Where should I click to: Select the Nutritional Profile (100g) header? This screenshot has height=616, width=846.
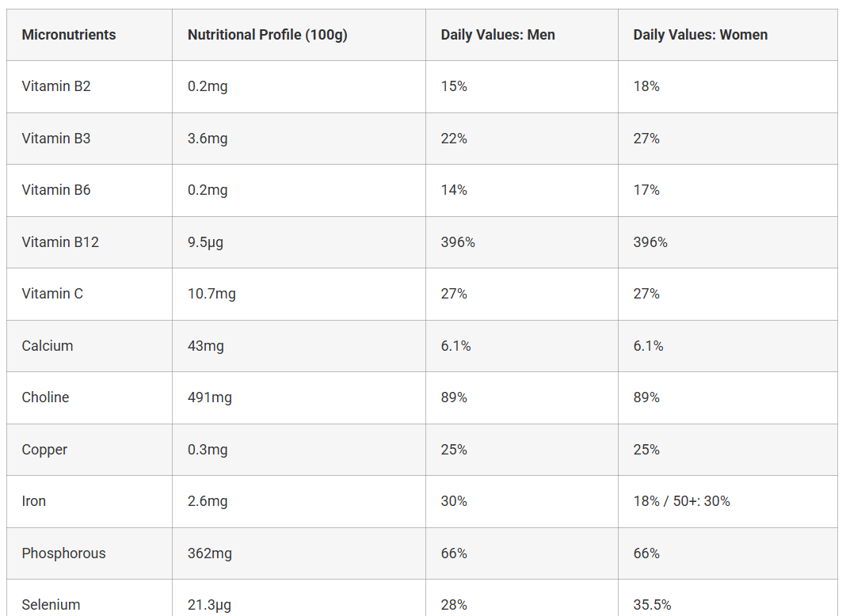coord(267,35)
